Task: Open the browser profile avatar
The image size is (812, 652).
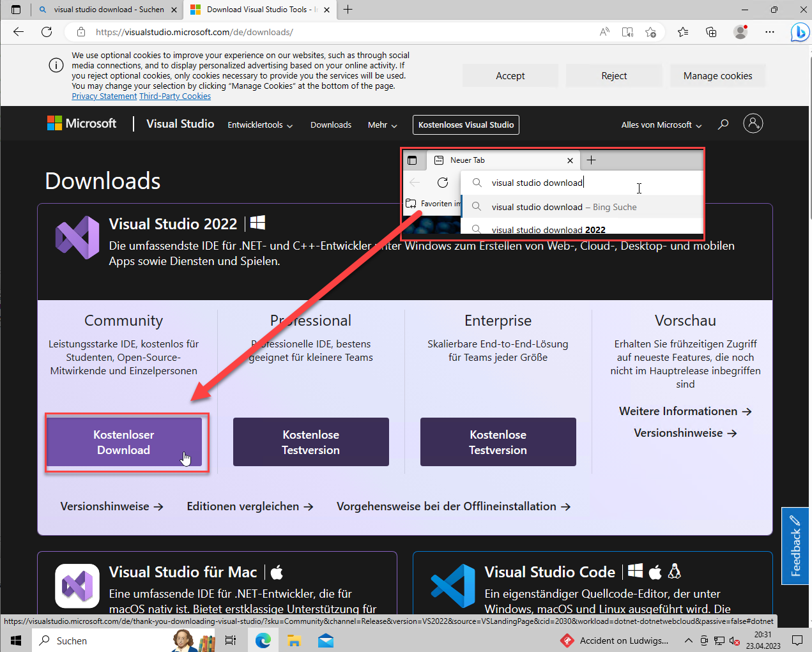Action: click(740, 32)
